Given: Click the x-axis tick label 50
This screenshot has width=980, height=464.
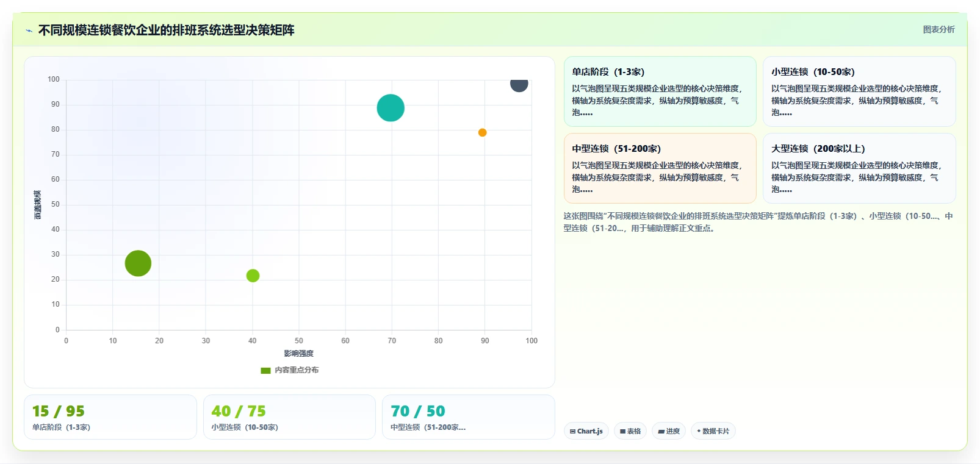Looking at the screenshot, I should coord(299,341).
